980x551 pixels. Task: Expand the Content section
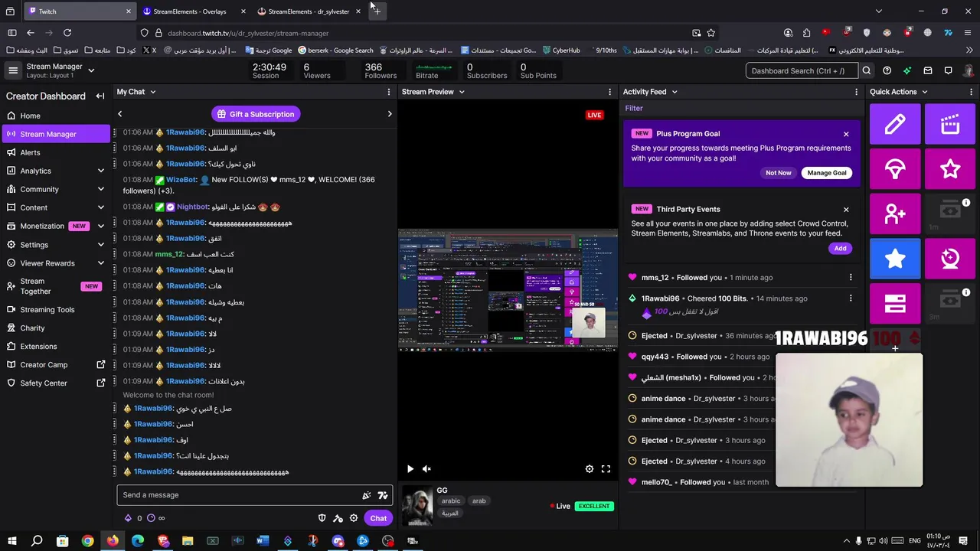100,207
